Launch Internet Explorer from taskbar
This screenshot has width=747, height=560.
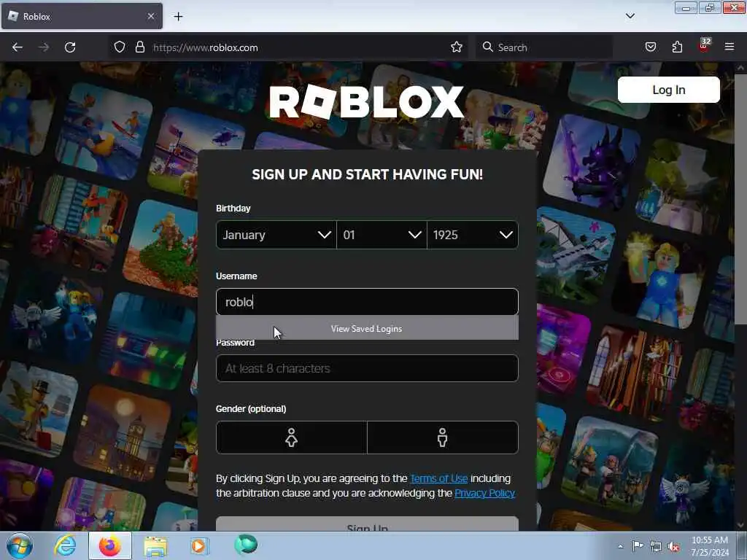coord(65,545)
